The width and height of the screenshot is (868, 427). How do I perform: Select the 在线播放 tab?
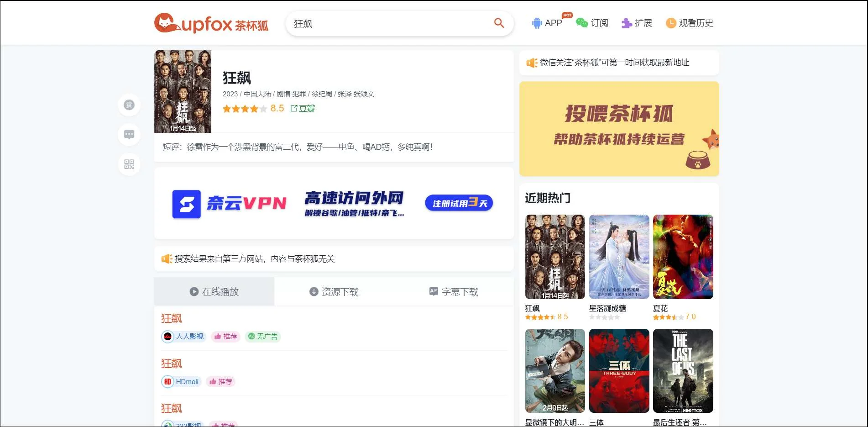coord(214,291)
